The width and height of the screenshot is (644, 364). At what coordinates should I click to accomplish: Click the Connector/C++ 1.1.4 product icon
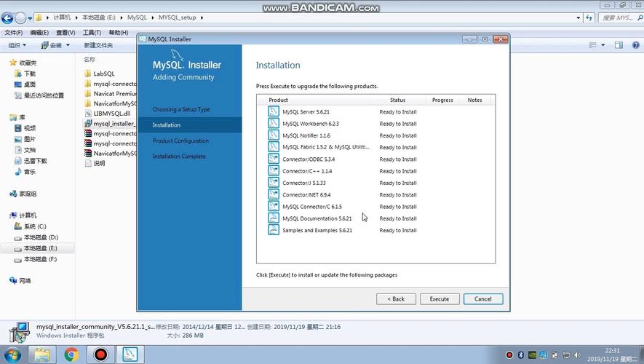click(x=274, y=170)
